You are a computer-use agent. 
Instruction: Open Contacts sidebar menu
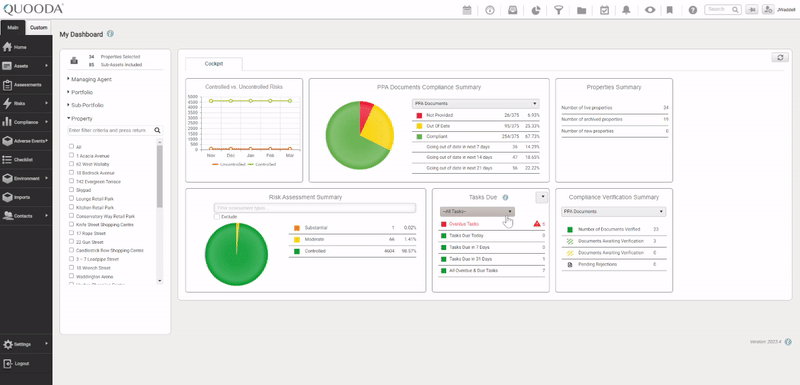point(26,216)
